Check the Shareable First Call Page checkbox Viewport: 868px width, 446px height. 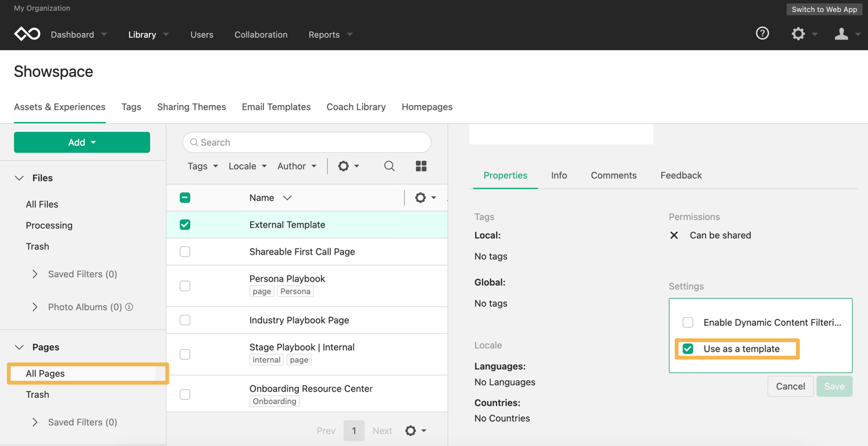pos(185,251)
